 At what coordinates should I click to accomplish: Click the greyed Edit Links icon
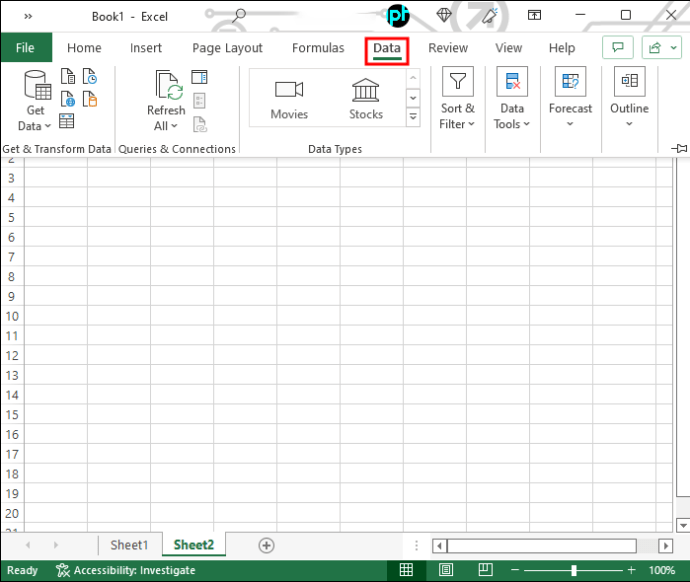pos(199,124)
